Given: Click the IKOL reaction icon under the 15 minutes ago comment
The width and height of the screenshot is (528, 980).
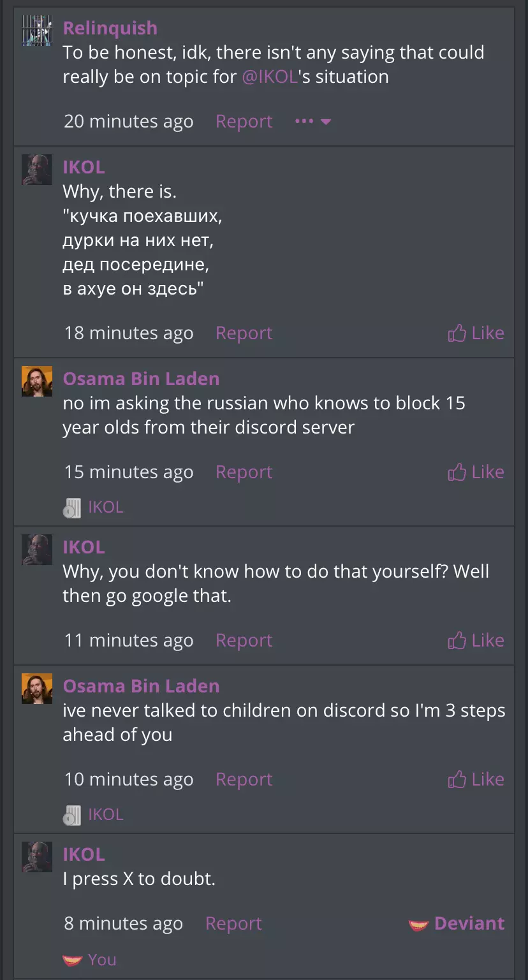Looking at the screenshot, I should coord(72,508).
